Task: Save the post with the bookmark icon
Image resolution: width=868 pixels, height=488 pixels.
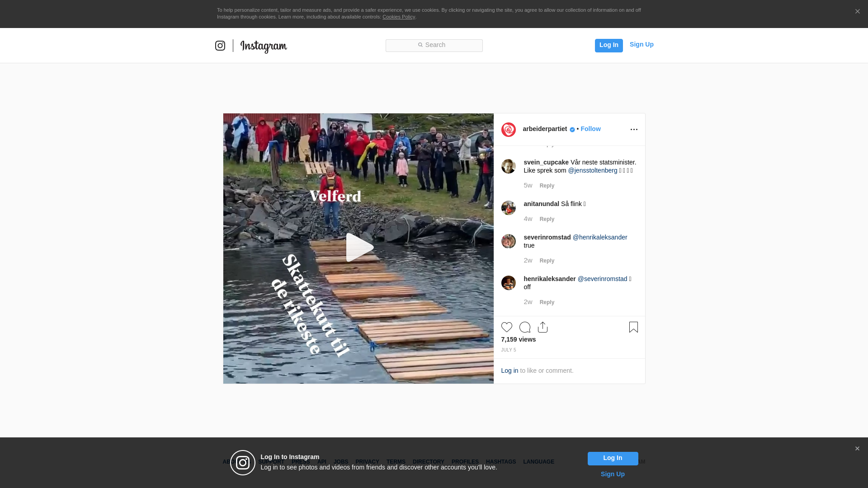Action: [633, 327]
